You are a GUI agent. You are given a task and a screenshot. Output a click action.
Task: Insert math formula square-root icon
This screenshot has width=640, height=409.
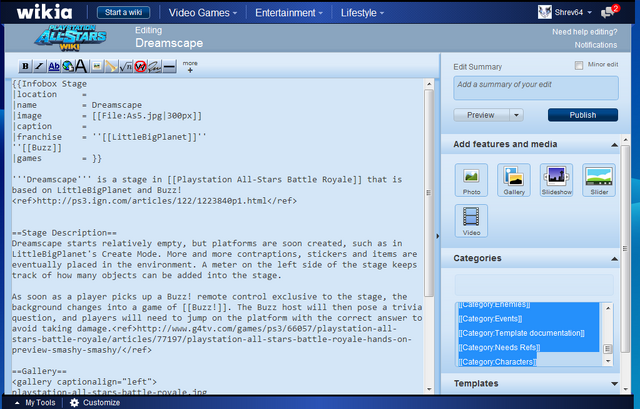click(126, 66)
